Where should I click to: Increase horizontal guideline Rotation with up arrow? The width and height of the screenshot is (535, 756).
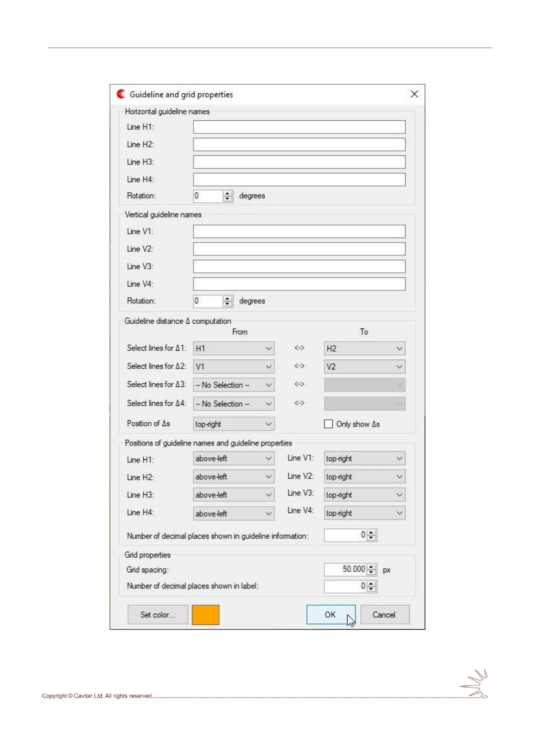click(x=228, y=193)
